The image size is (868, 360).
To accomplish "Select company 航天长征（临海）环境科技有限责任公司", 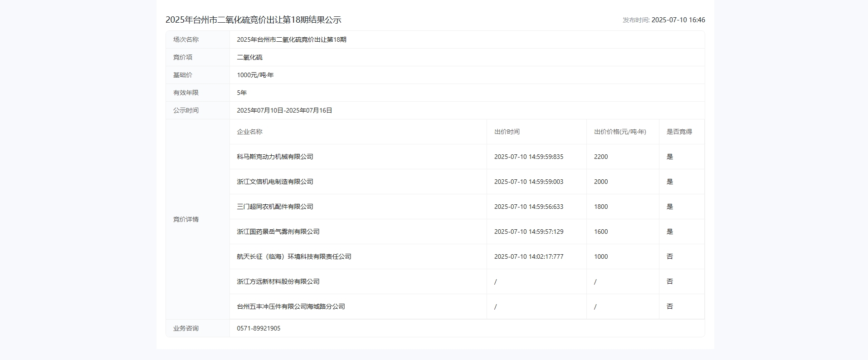I will coord(294,256).
